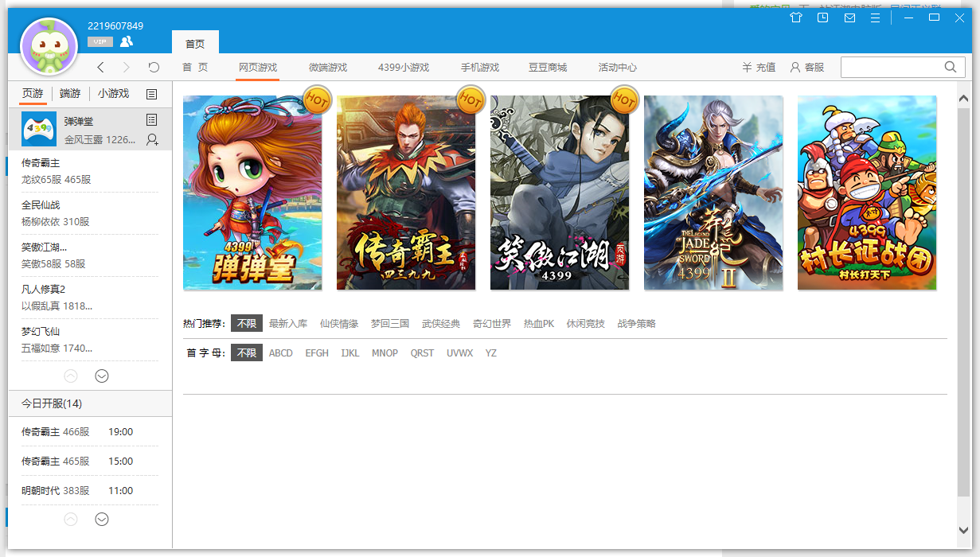The width and height of the screenshot is (980, 557).
Task: Open 明朝时代 383服 11:00 server entry
Action: coord(90,490)
